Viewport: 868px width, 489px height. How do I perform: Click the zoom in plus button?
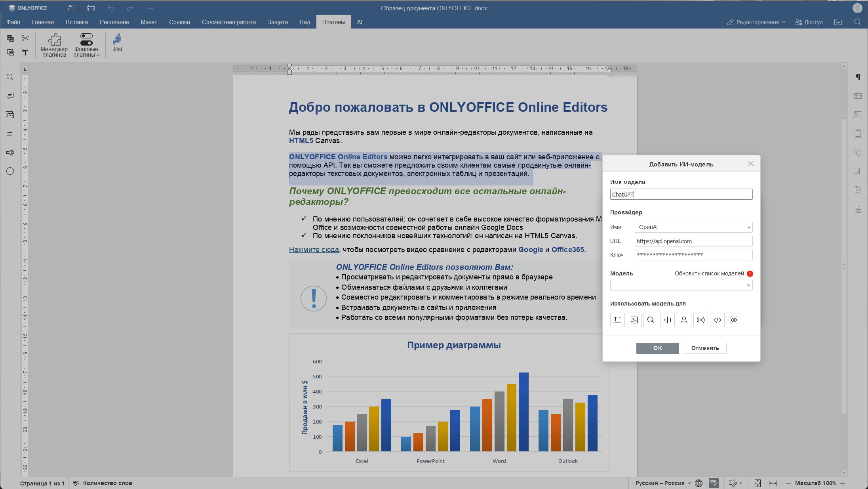pos(843,483)
